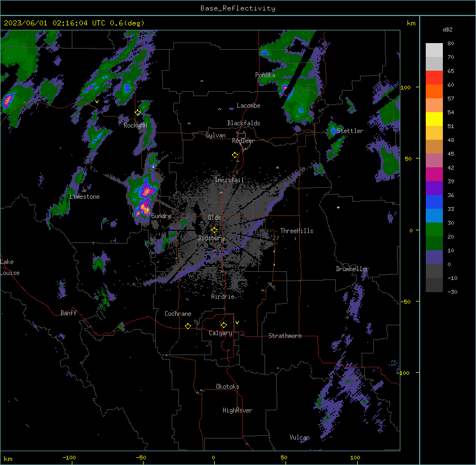Image resolution: width=476 pixels, height=465 pixels.
Task: Click the Strathmore city label
Action: pos(285,336)
